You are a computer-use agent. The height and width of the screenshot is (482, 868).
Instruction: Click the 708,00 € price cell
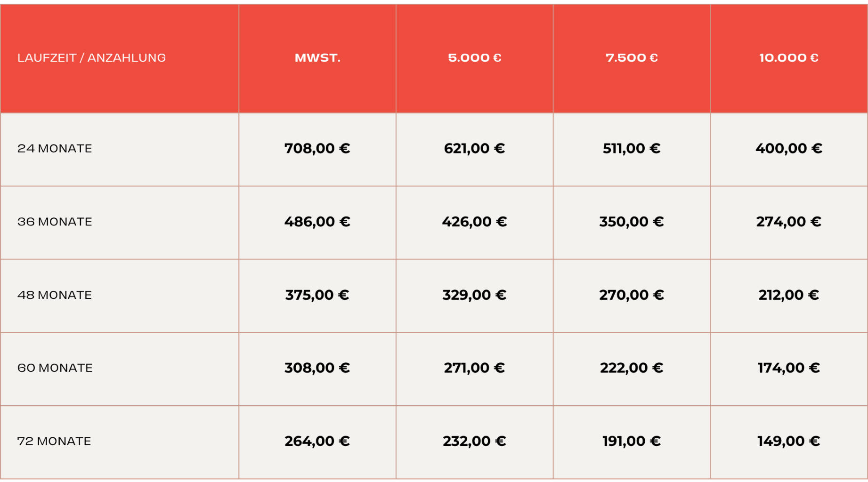point(317,149)
